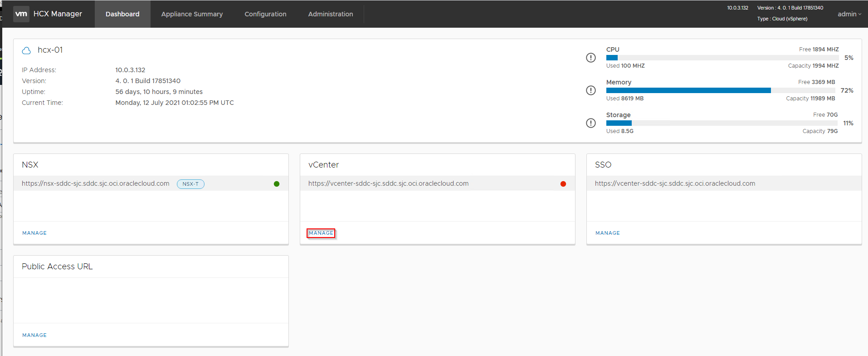Image resolution: width=868 pixels, height=356 pixels.
Task: Click the vCenter URL in SSO card
Action: (x=675, y=183)
